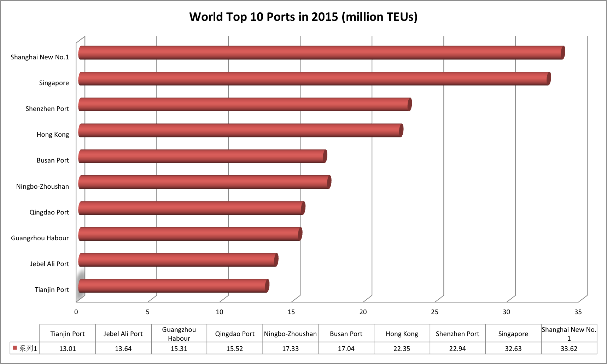Click the Qingdao Port bar
Image resolution: width=607 pixels, height=364 pixels.
191,208
